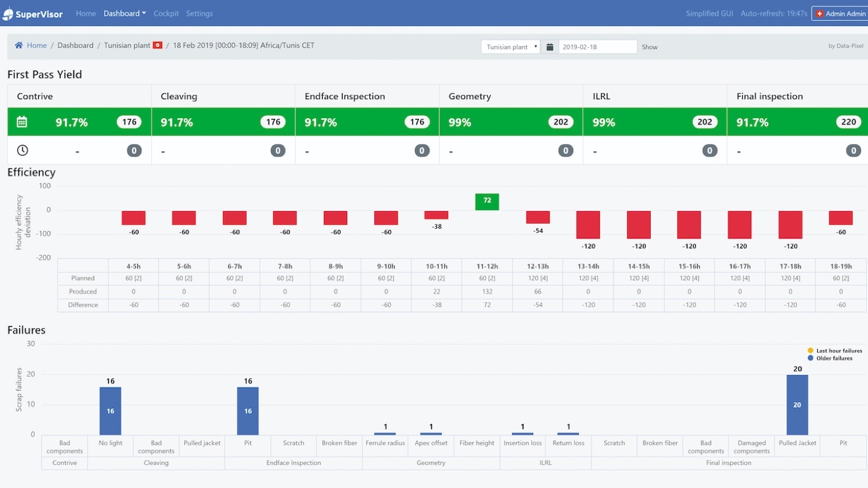The image size is (868, 488).
Task: Toggle Older failures legend marker
Action: point(810,358)
